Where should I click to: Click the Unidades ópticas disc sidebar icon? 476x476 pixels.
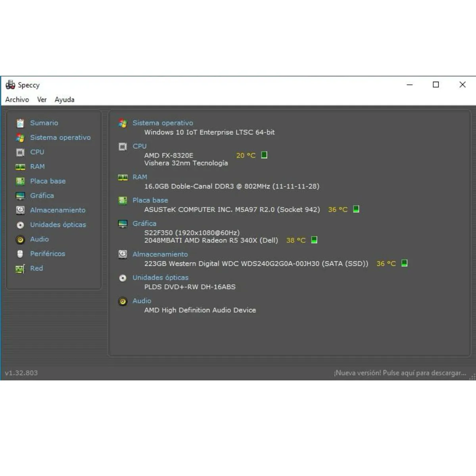click(20, 225)
